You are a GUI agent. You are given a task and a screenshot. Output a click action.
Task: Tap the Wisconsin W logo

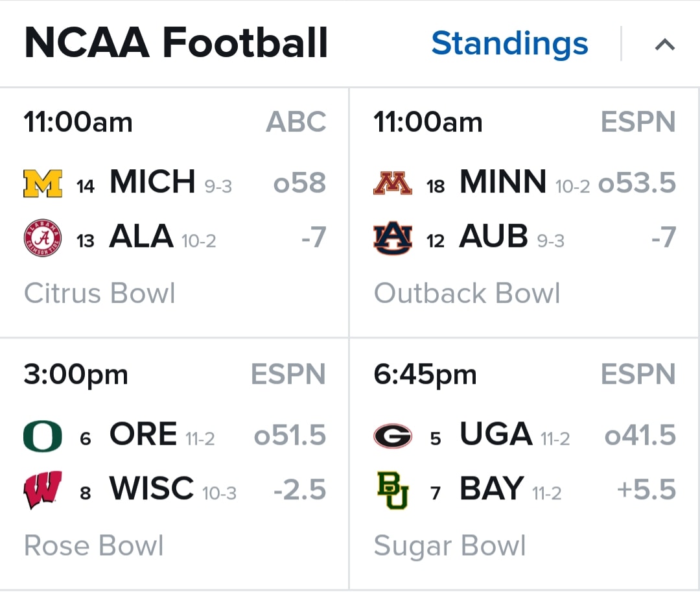(x=42, y=490)
